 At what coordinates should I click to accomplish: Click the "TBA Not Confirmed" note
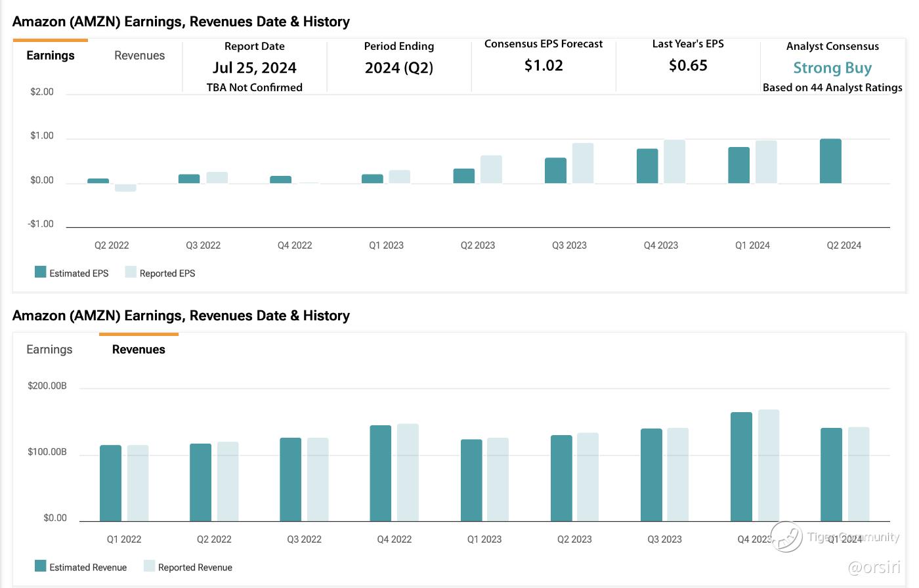click(255, 88)
